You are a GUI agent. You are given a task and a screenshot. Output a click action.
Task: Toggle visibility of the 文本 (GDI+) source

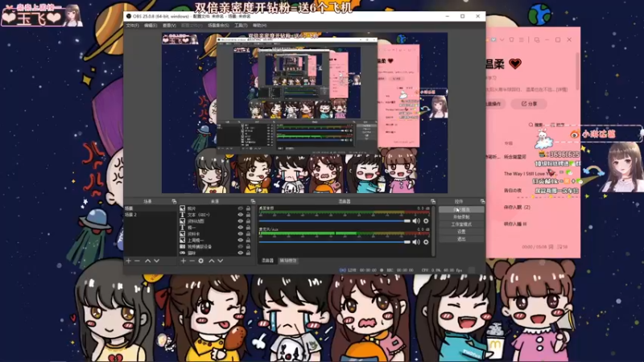[x=240, y=215]
